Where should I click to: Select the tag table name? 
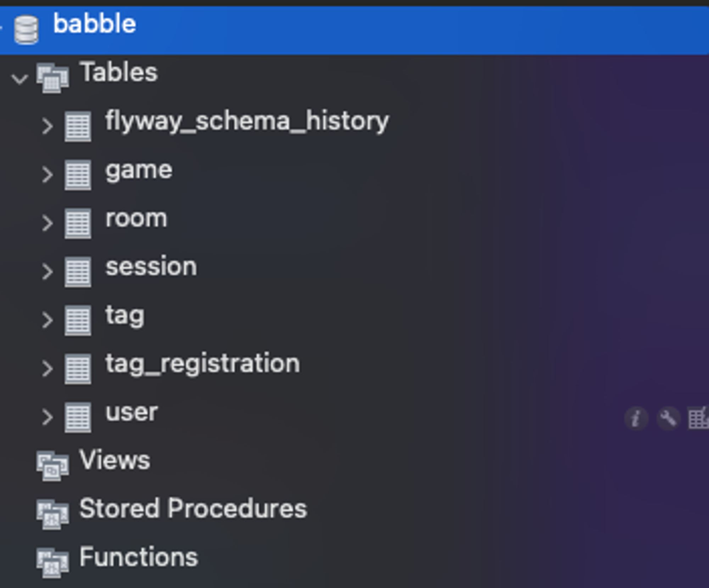pos(125,316)
